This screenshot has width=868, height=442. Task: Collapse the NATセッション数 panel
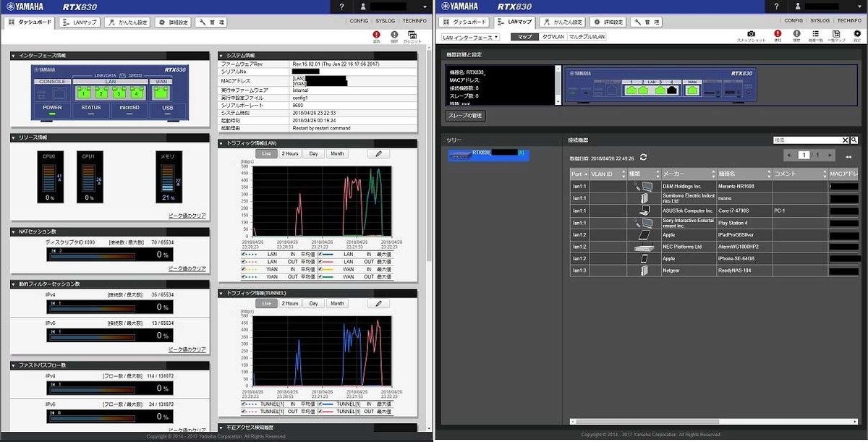[x=14, y=231]
